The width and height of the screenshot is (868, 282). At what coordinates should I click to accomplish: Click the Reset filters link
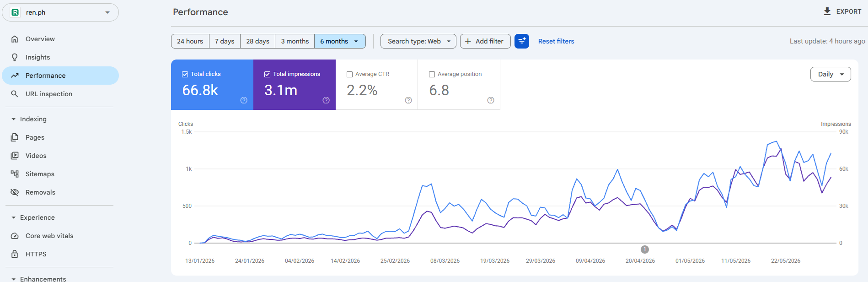tap(556, 41)
